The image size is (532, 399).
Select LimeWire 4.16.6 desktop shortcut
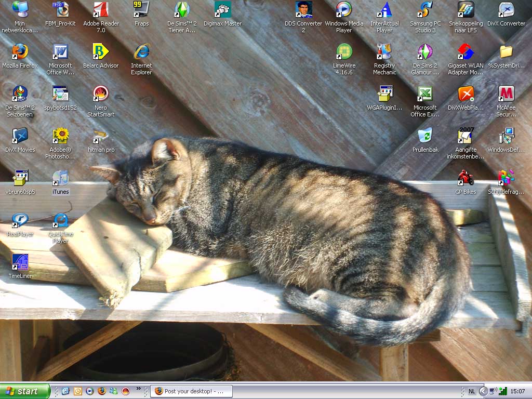tap(344, 59)
